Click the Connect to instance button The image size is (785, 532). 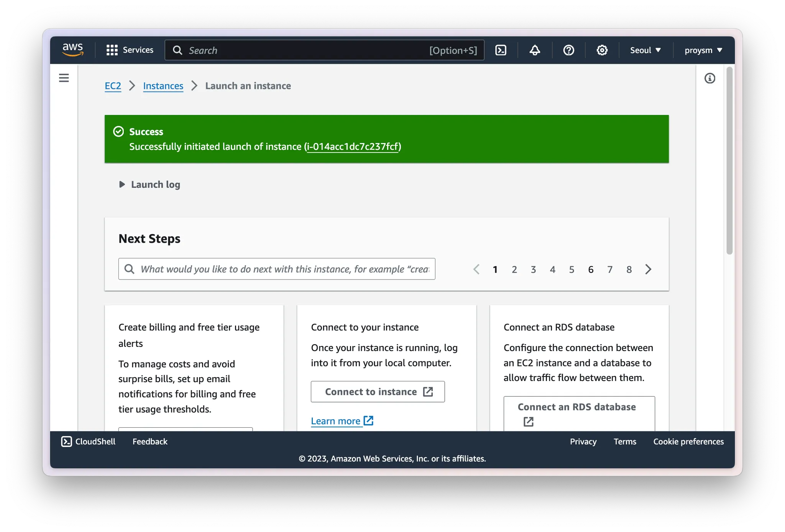tap(378, 392)
